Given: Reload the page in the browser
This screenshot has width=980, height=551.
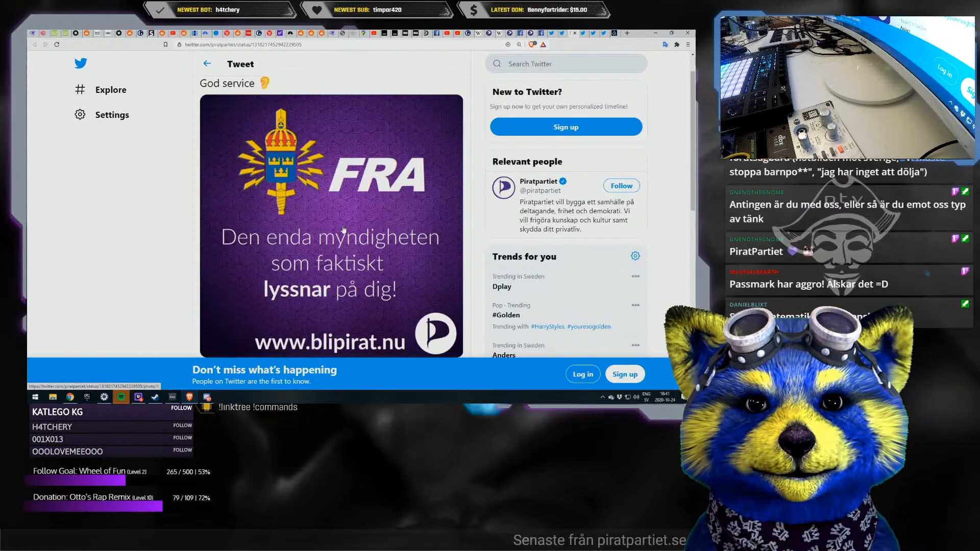Looking at the screenshot, I should [57, 45].
